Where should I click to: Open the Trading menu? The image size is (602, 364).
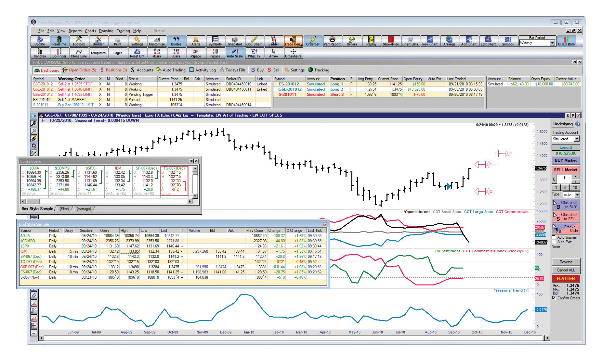coord(123,31)
